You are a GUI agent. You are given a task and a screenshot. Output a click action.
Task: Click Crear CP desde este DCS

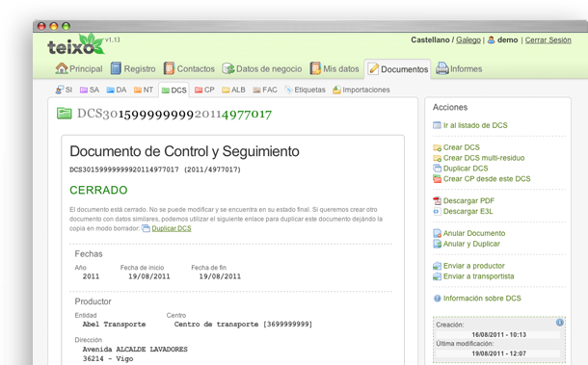click(487, 179)
